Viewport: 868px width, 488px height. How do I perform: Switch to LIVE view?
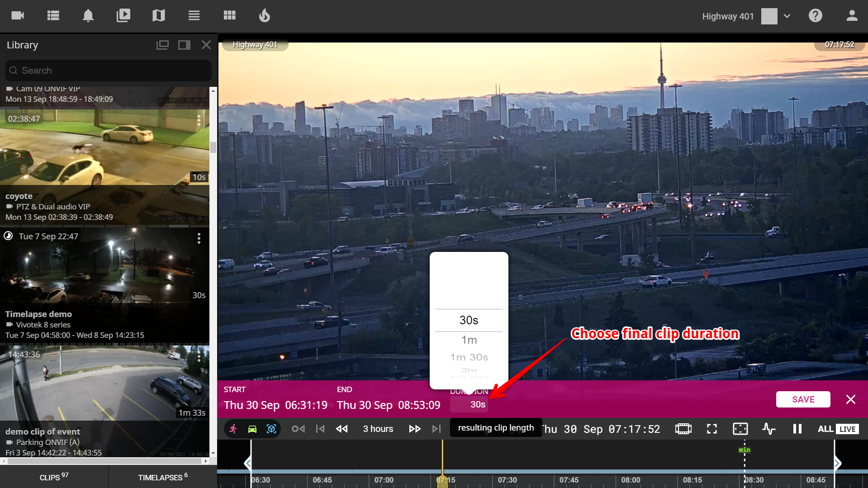(847, 429)
